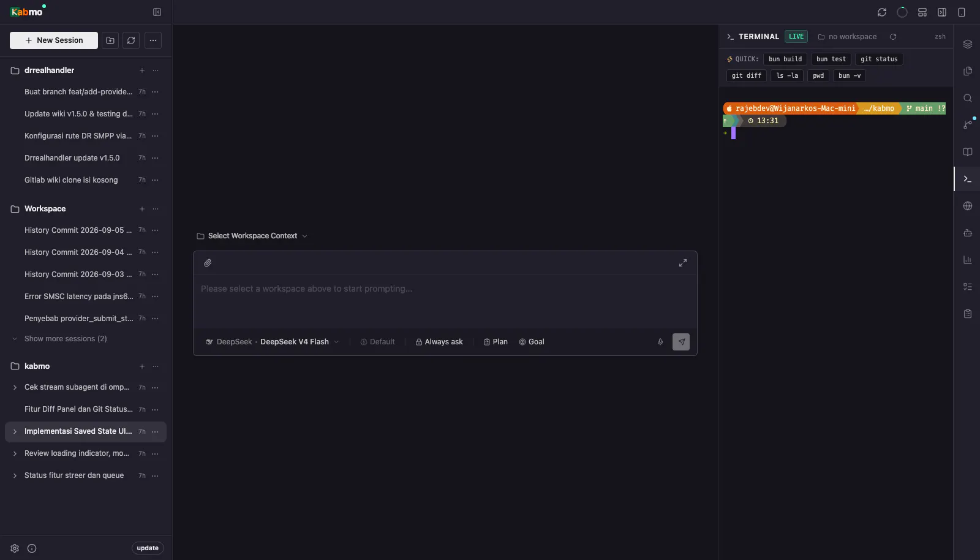This screenshot has width=980, height=560.
Task: Click the New Session button
Action: click(54, 40)
